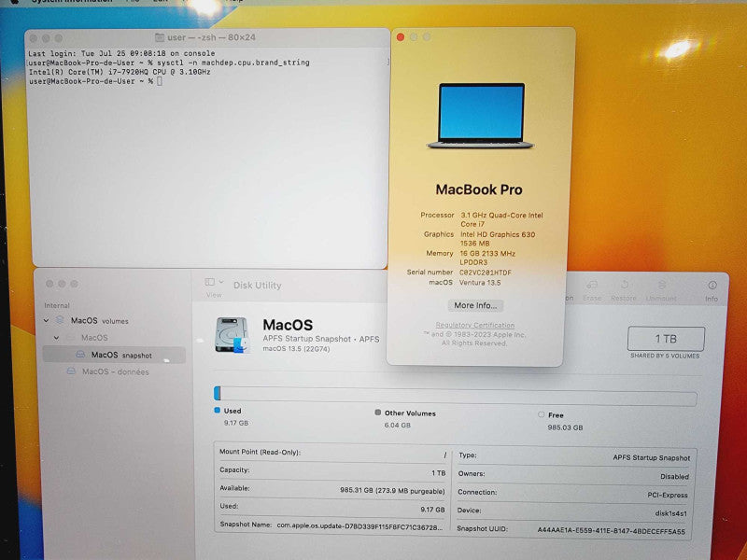Collapse the greyed MacOS volume chevron

56,338
